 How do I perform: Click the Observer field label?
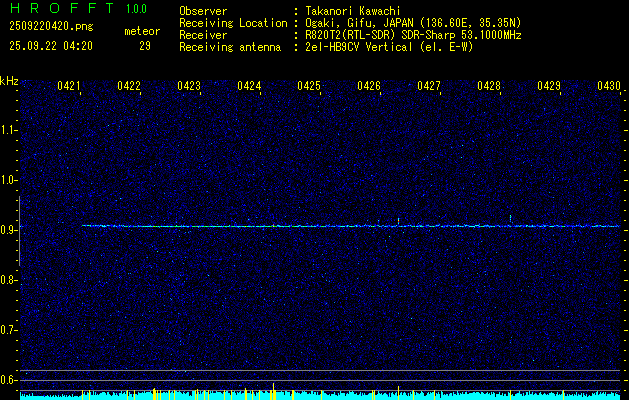tap(203, 11)
